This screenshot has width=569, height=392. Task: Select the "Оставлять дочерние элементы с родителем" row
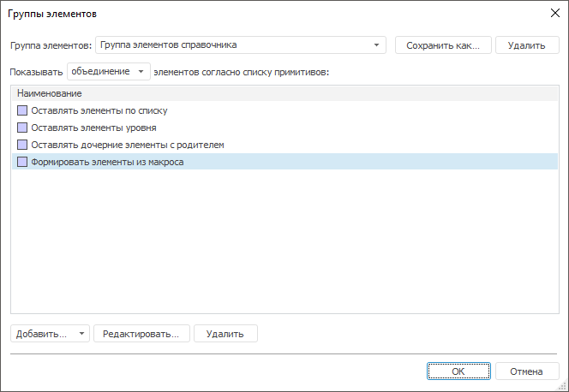pyautogui.click(x=127, y=145)
